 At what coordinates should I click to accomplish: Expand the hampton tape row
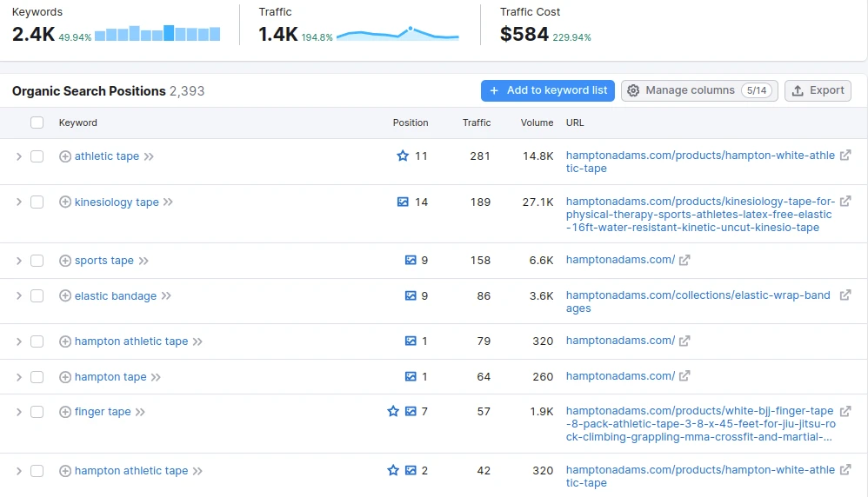coord(19,378)
